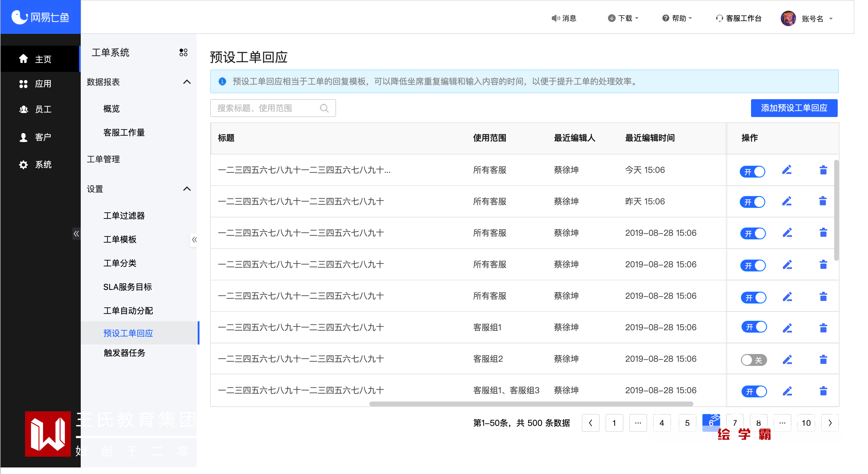The height and width of the screenshot is (474, 868).
Task: Click the edit pencil icon in first row
Action: coord(786,170)
